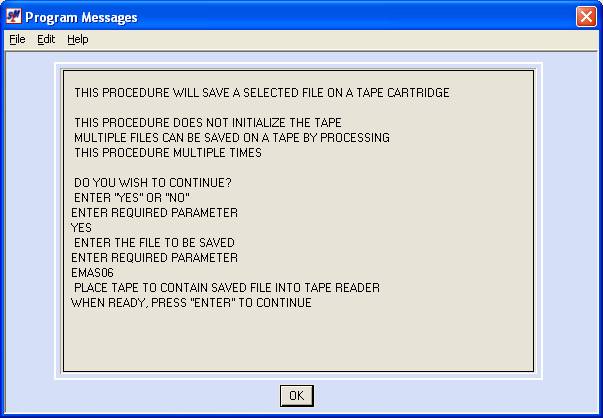Click the PLACE TAPE INTO TAPE READER line
The image size is (603, 418).
tap(227, 288)
